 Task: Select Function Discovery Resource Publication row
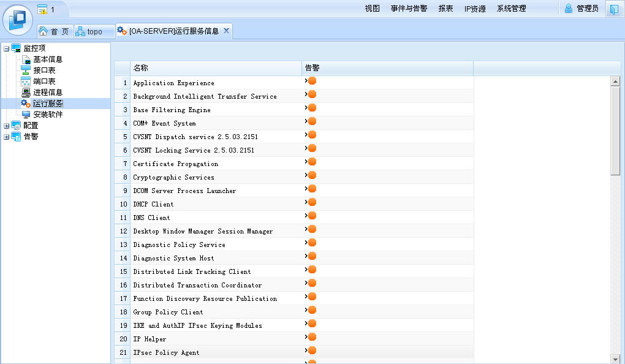point(294,298)
